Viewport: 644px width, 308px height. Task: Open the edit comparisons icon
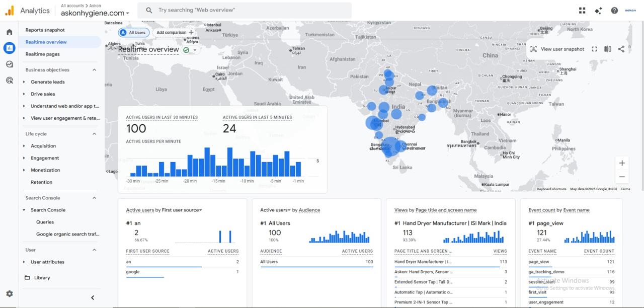tap(608, 49)
